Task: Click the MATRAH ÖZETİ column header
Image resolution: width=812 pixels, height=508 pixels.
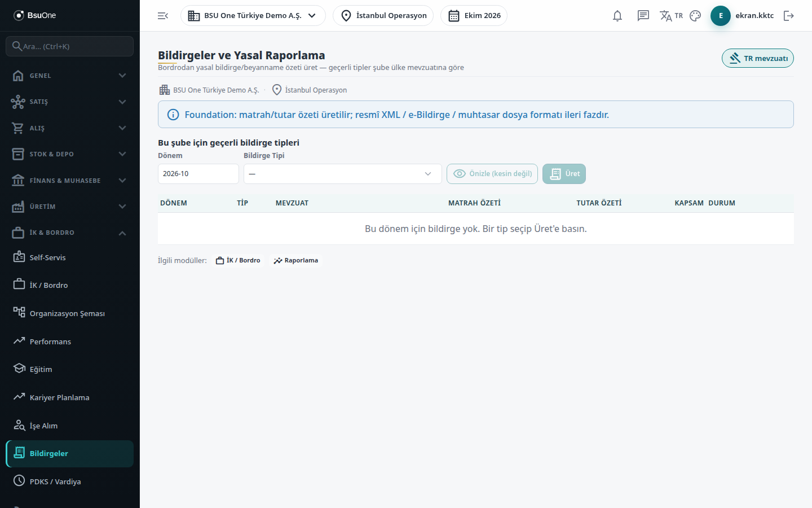Action: tap(474, 203)
